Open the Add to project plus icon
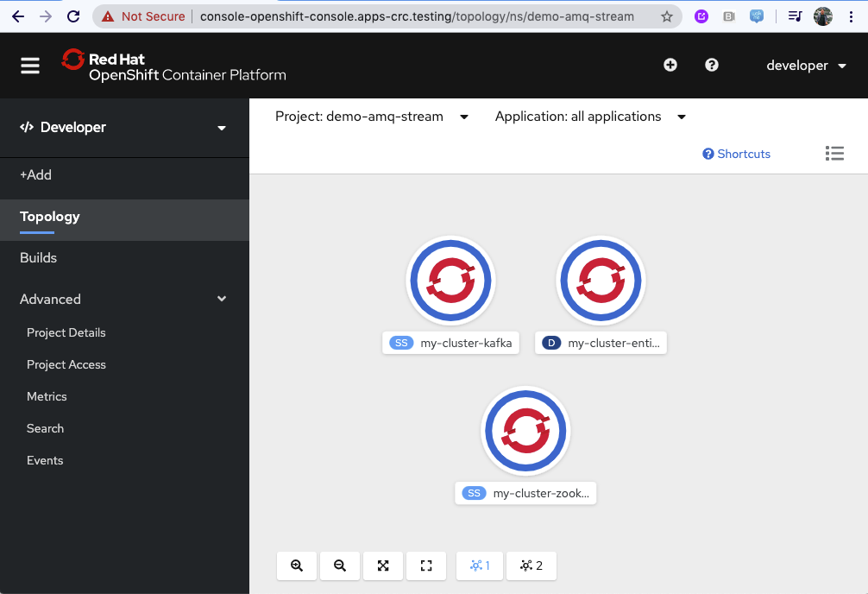This screenshot has height=594, width=868. [670, 65]
